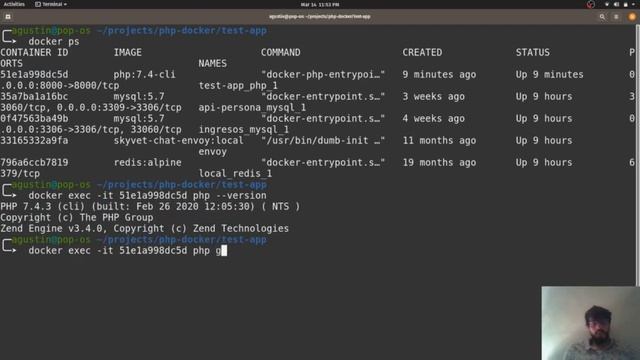Click container ID 51e1a998dc5d in docker ps output

[x=34, y=74]
